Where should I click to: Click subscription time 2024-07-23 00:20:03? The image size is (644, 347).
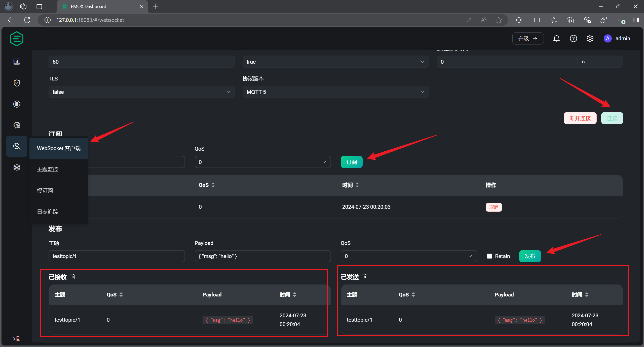[x=366, y=207]
